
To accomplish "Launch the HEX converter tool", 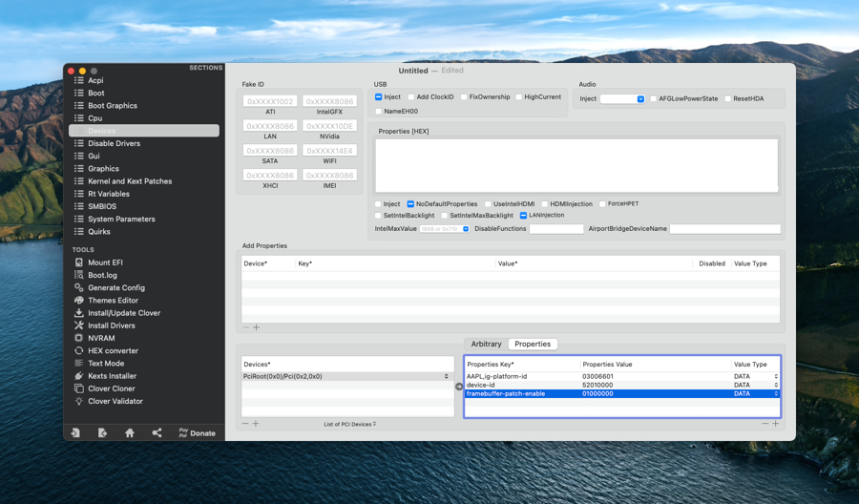I will pyautogui.click(x=113, y=351).
